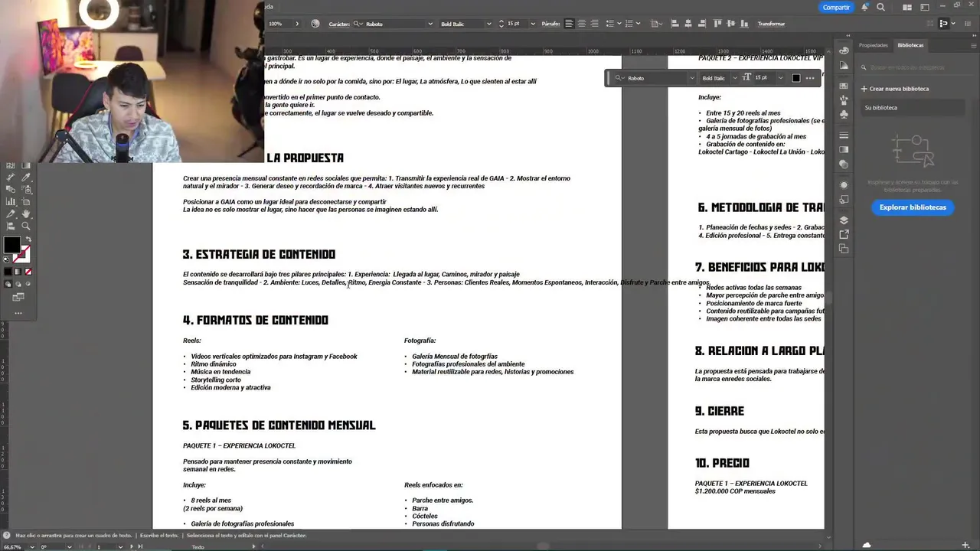Viewport: 980px width, 551px height.
Task: Click black color swatch in floating text bar
Action: [795, 78]
